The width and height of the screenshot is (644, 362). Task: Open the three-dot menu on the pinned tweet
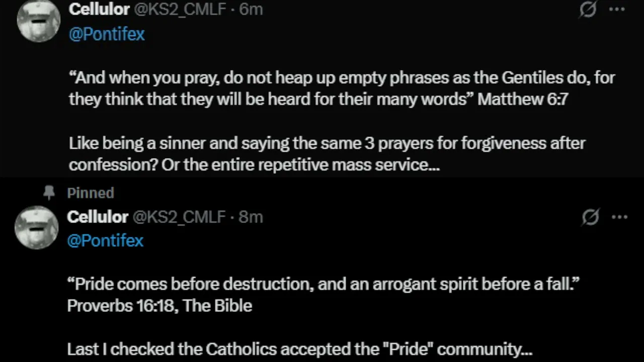[619, 217]
